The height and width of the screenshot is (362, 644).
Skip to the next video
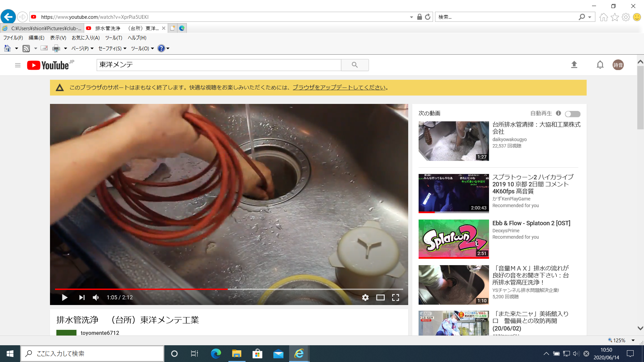pos(82,297)
